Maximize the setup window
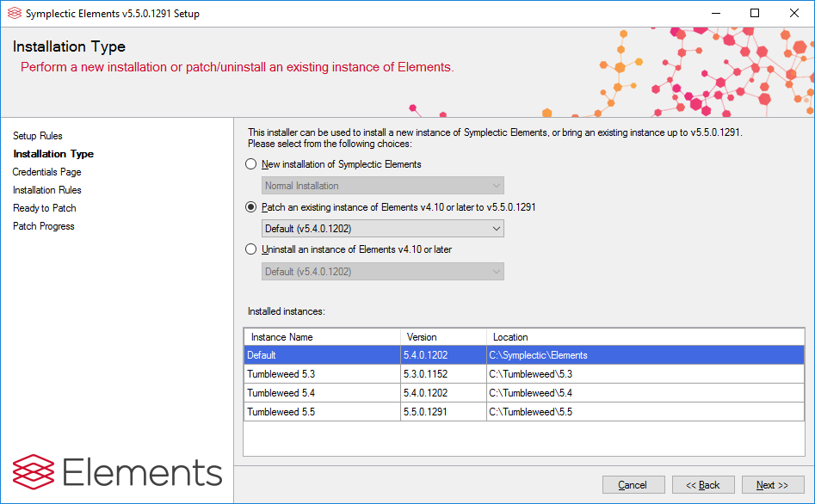 [755, 13]
